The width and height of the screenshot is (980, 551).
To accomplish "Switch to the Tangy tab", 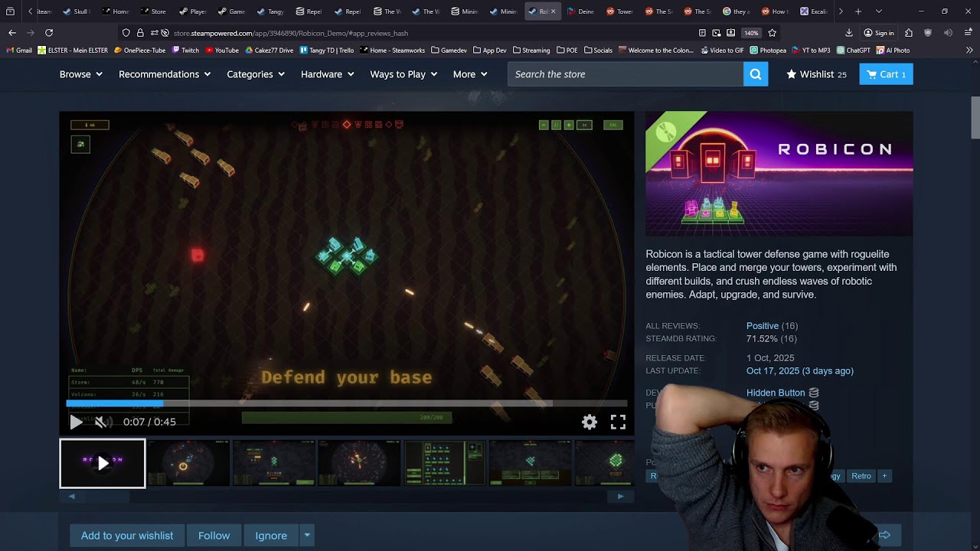I will click(269, 11).
